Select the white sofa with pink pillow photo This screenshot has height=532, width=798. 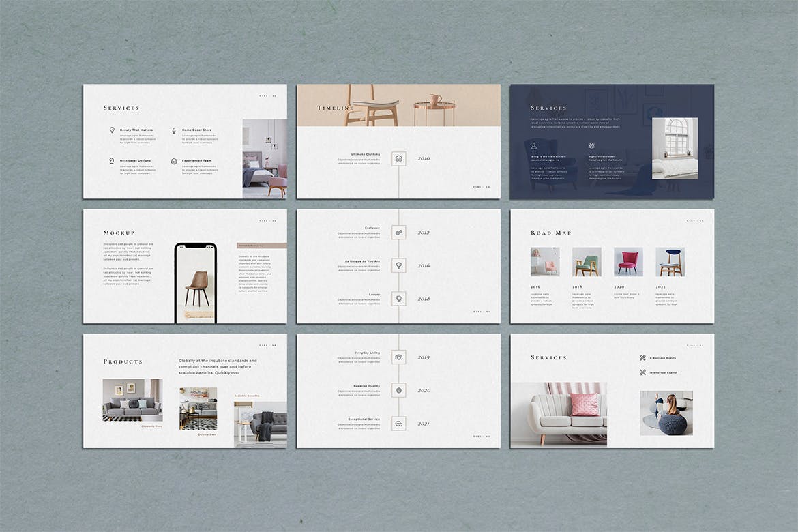point(559,413)
